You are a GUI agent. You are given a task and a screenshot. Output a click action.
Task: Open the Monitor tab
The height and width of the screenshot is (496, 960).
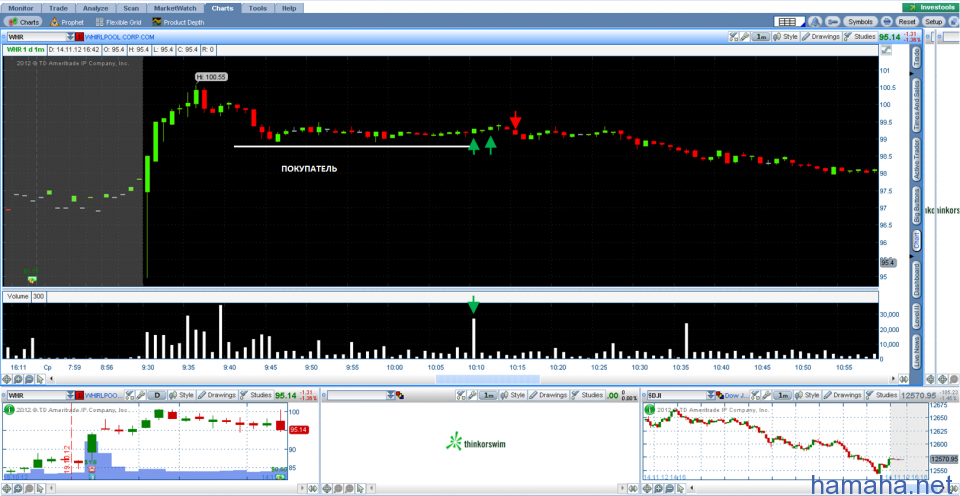pyautogui.click(x=21, y=8)
